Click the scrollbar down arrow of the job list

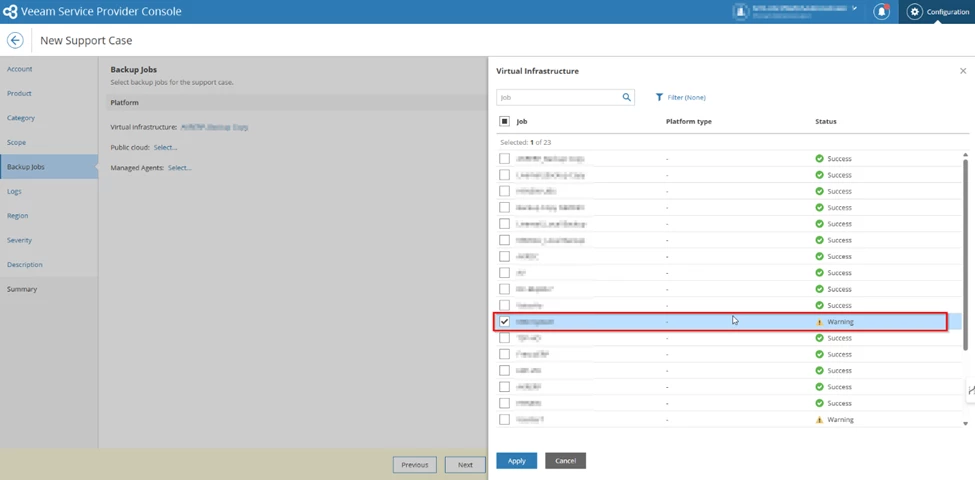[x=965, y=423]
